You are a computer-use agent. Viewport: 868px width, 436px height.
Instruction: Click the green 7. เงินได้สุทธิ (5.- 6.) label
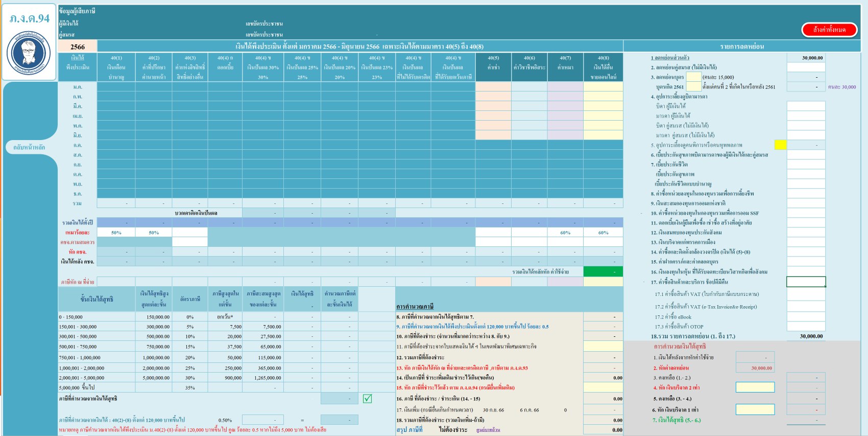677,420
